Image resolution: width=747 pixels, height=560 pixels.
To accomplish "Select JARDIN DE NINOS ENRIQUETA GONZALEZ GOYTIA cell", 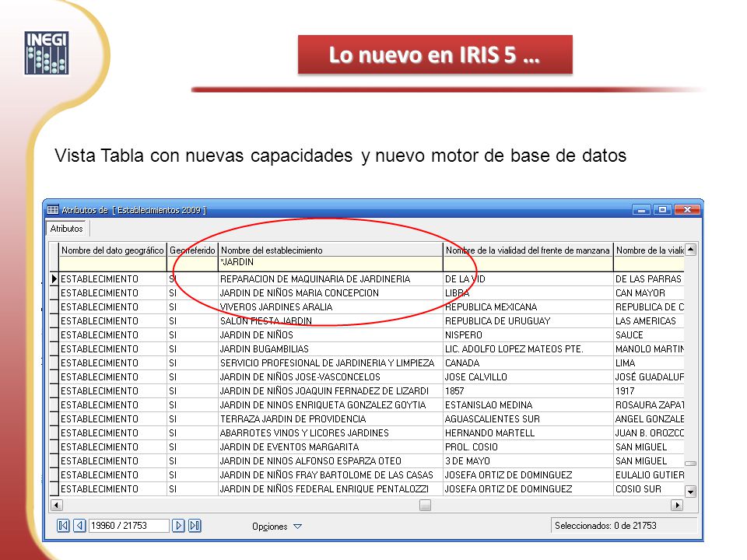I will click(x=330, y=404).
